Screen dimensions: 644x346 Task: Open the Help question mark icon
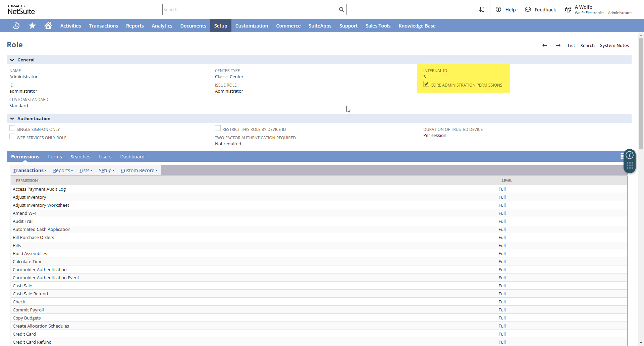498,10
